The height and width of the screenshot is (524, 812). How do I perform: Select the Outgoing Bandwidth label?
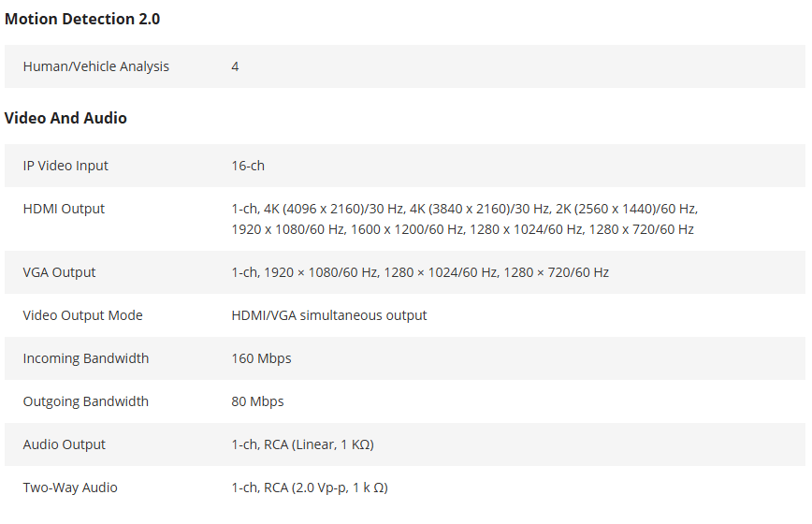[x=86, y=401]
